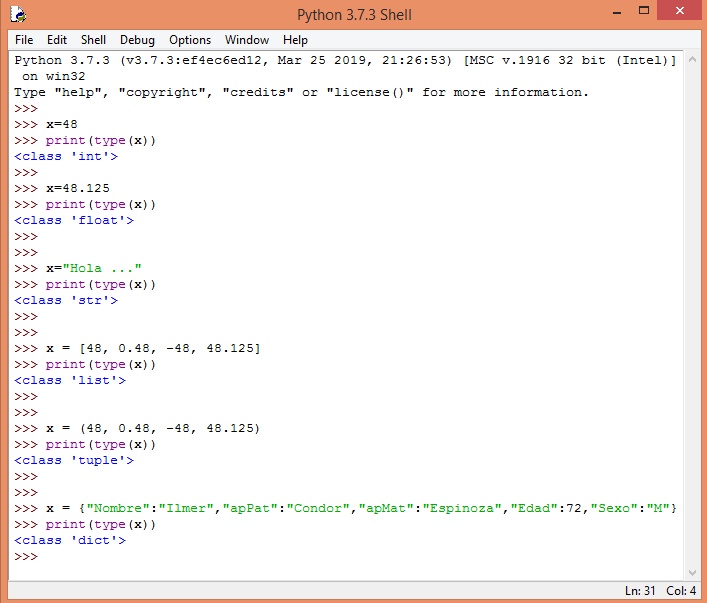Click the output <class 'list'>
This screenshot has width=707, height=603.
[70, 381]
